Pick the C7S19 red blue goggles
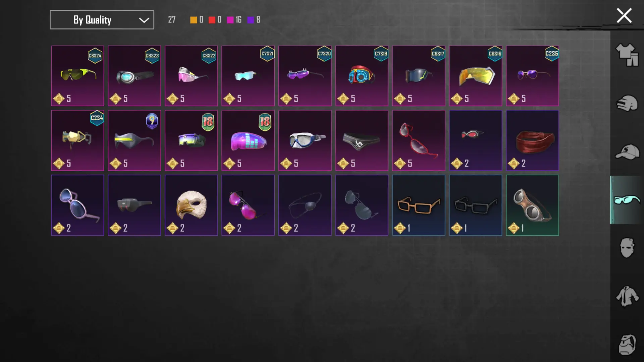The height and width of the screenshot is (362, 644). pos(362,76)
